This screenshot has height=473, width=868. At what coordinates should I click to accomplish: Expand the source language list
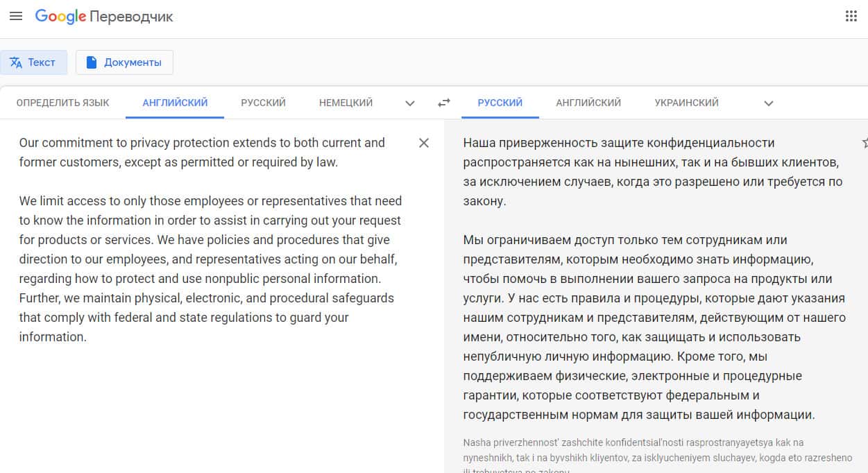tap(410, 103)
